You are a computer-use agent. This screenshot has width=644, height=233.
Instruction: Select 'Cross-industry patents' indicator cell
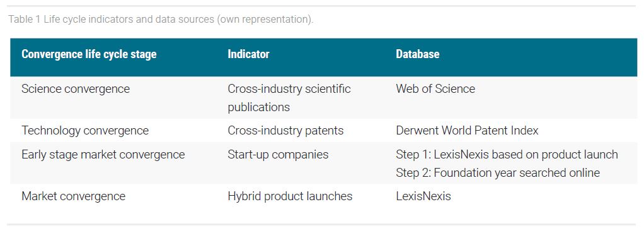[285, 131]
